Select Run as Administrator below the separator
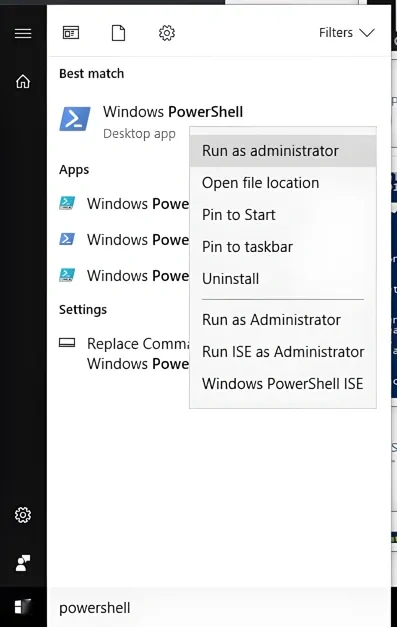397x627 pixels. pyautogui.click(x=283, y=320)
